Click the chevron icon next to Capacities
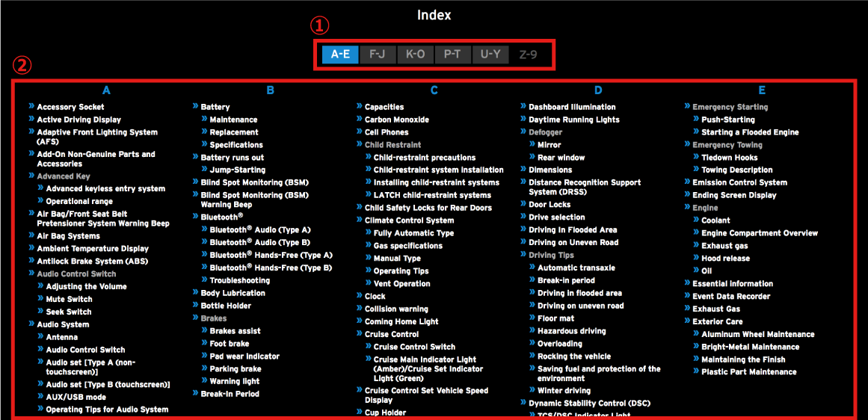The image size is (868, 420). (359, 107)
